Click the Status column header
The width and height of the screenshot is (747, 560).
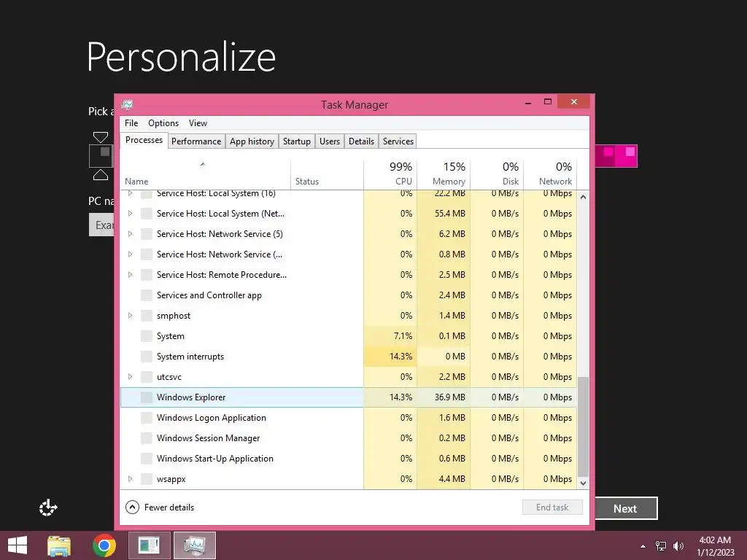pos(327,175)
